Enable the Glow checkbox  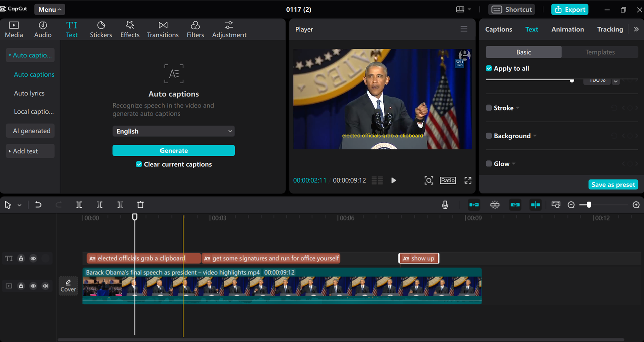(x=489, y=164)
